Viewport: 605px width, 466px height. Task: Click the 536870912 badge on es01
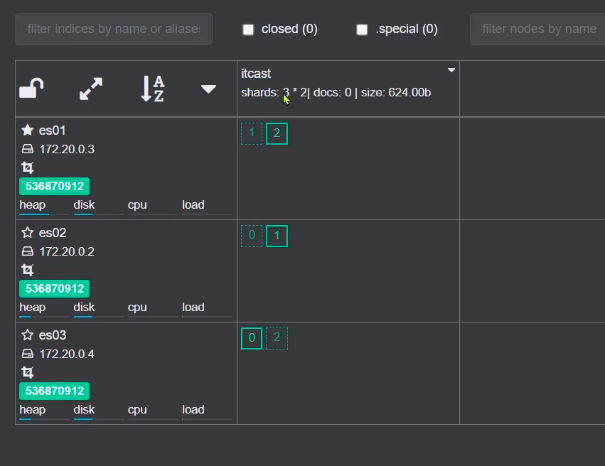click(x=54, y=186)
